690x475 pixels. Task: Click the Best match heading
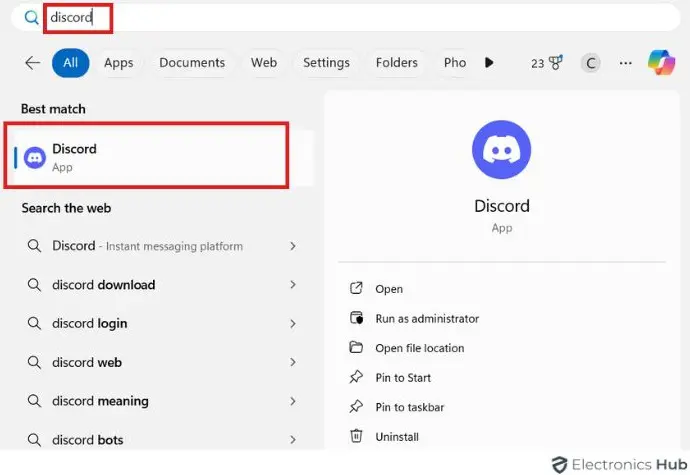(53, 109)
